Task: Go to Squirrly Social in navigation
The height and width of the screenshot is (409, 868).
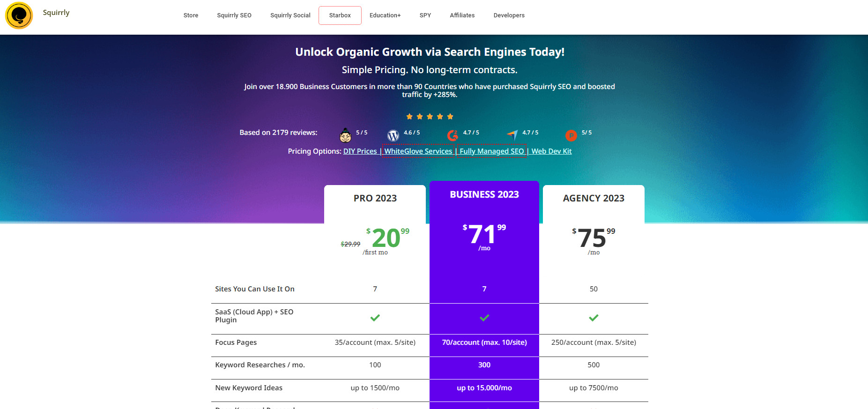Action: pyautogui.click(x=290, y=15)
